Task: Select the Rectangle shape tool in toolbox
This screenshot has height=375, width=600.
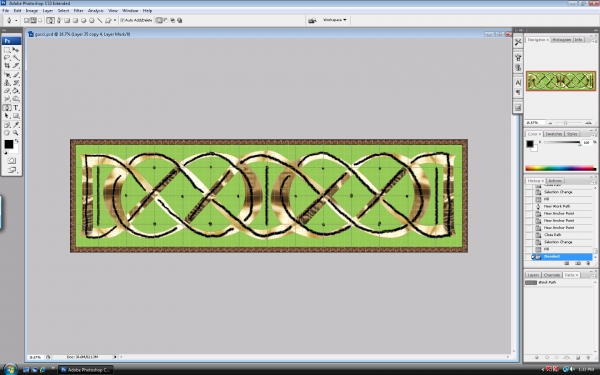Action: tap(16, 116)
